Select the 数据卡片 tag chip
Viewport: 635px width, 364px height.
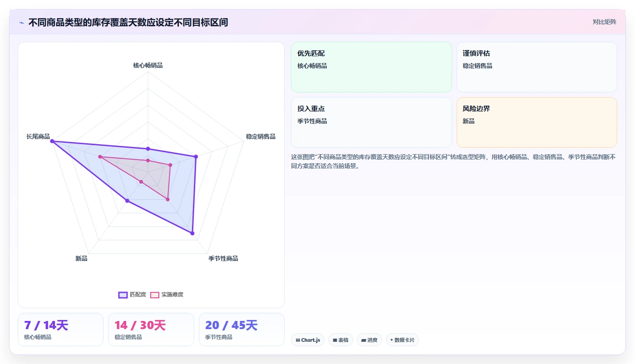tap(402, 340)
